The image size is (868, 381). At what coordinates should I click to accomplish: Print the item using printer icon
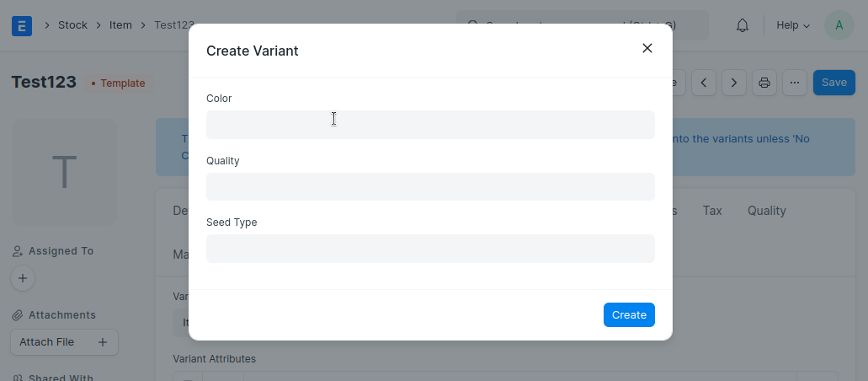(x=764, y=83)
